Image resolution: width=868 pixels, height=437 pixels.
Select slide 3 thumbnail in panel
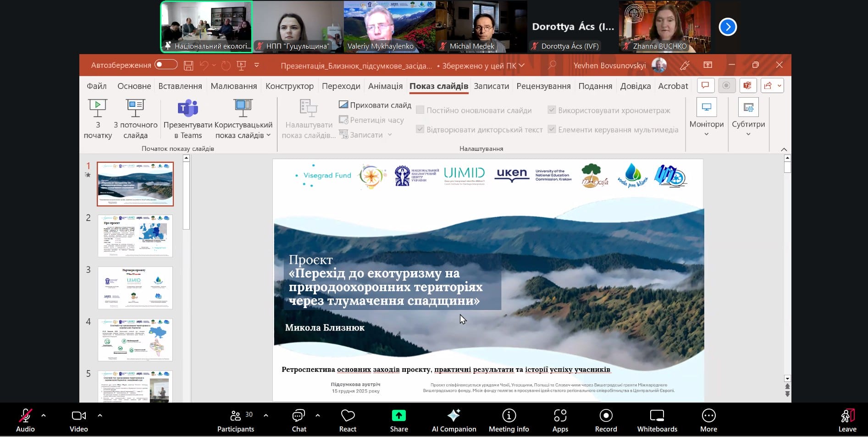[x=135, y=288]
